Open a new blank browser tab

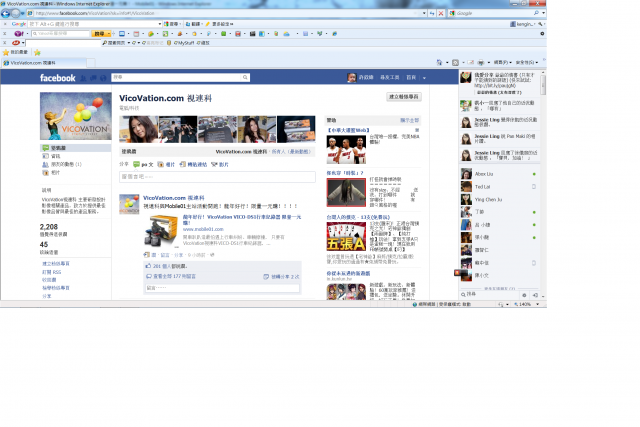91,63
